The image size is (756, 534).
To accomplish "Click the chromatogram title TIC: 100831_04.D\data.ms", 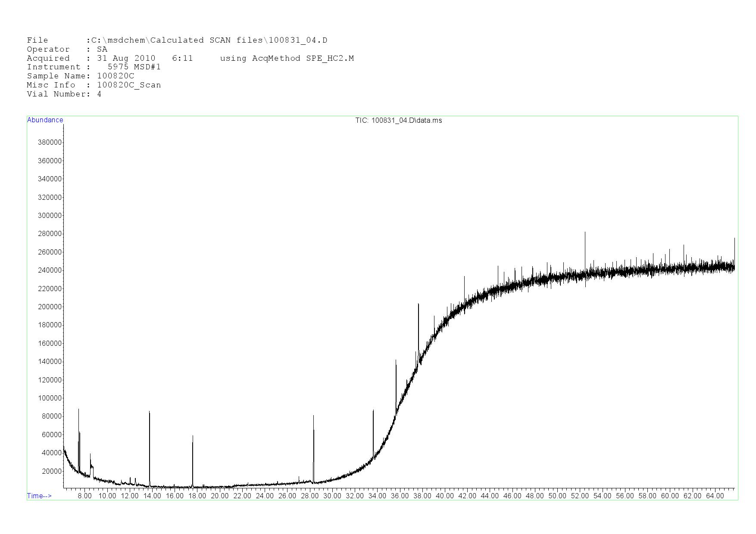I will tap(398, 121).
